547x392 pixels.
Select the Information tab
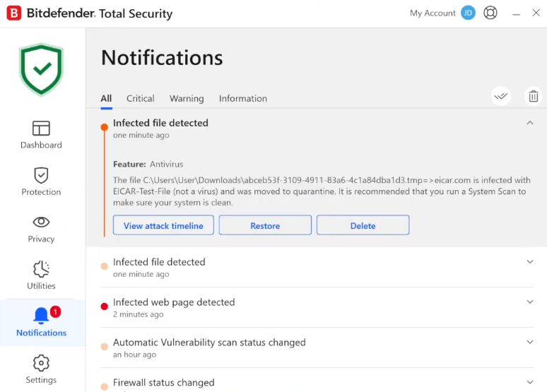(x=243, y=99)
